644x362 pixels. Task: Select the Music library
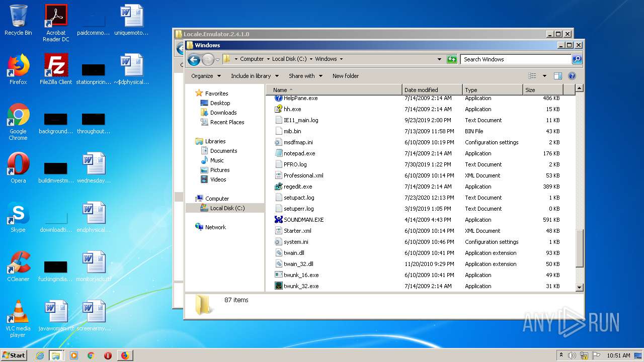(217, 160)
